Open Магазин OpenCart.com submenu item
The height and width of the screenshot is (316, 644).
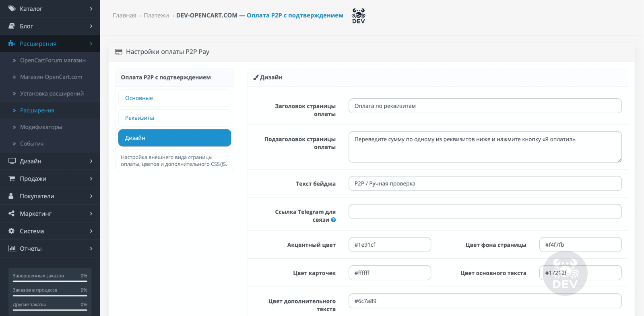tap(50, 77)
